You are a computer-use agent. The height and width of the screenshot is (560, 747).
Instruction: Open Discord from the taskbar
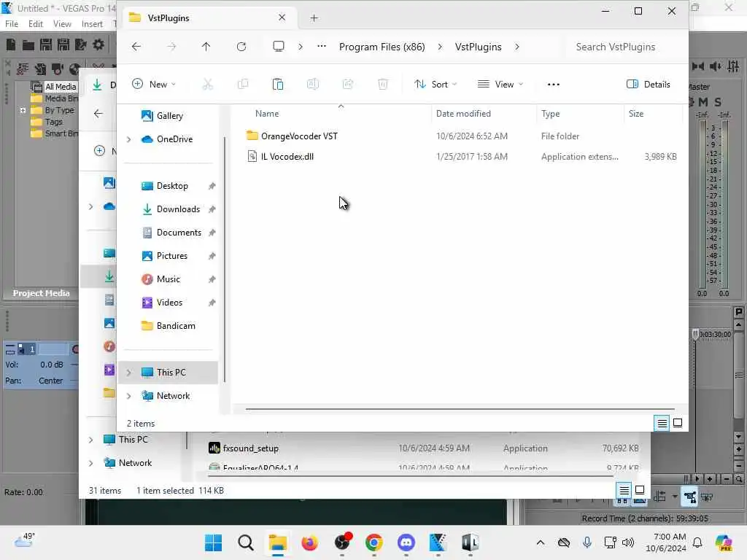tap(406, 542)
